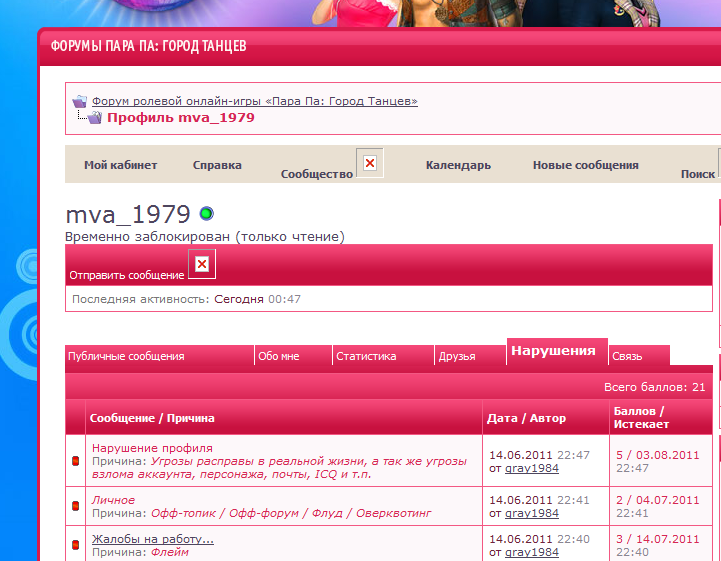Screen dimensions: 721x561
Task: Click folder icon next to Профиль mva_1979
Action: coord(95,118)
